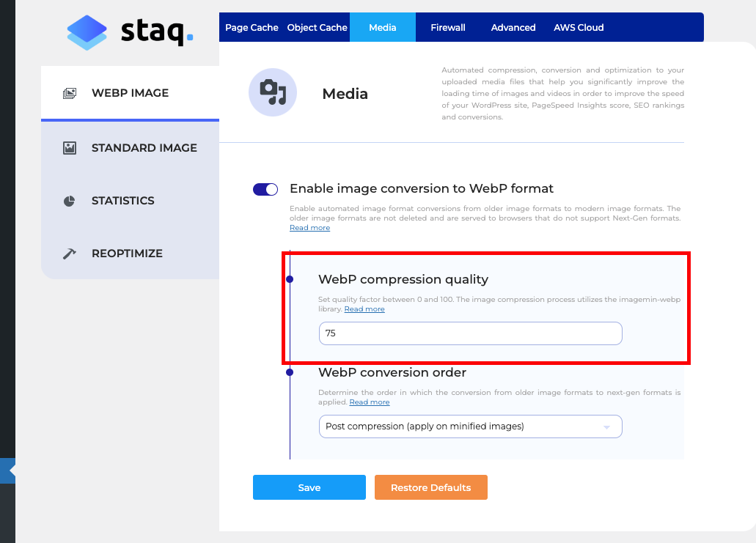The image size is (756, 543).
Task: Click the Save button
Action: coord(309,487)
